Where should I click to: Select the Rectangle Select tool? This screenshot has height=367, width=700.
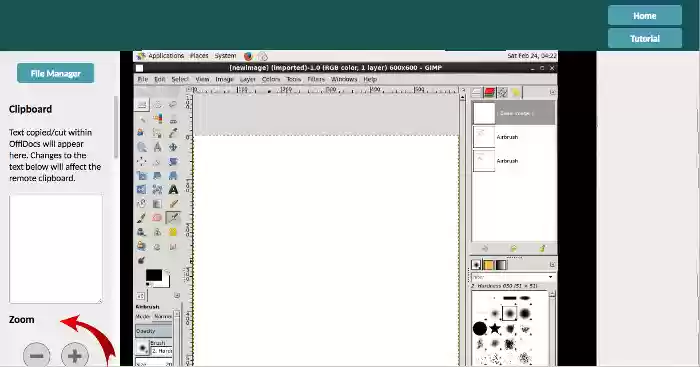click(142, 104)
